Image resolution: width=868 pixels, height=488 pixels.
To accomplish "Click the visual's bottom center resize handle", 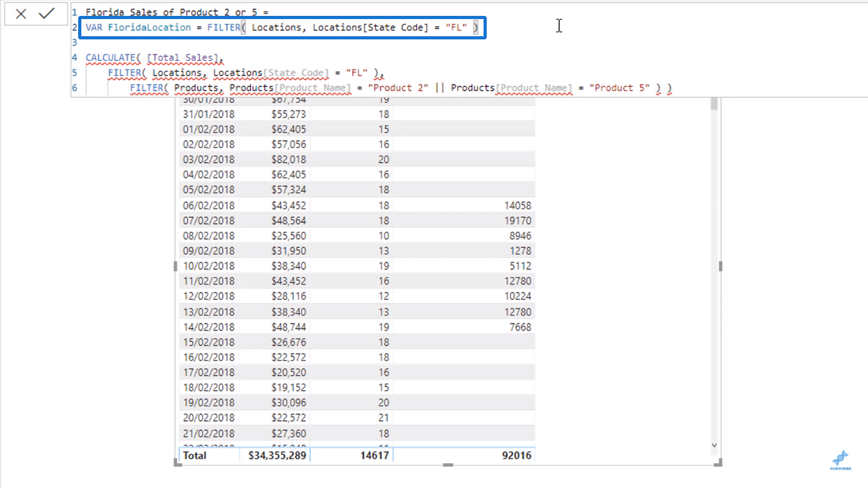I will tap(448, 465).
